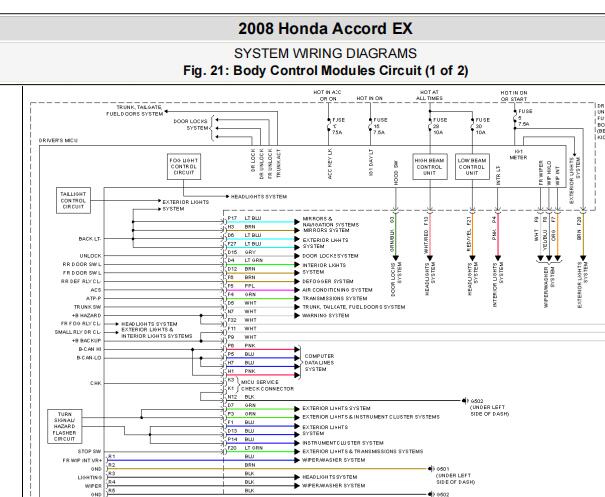Click the '+B HAZARD' label
The height and width of the screenshot is (497, 605).
(86, 315)
